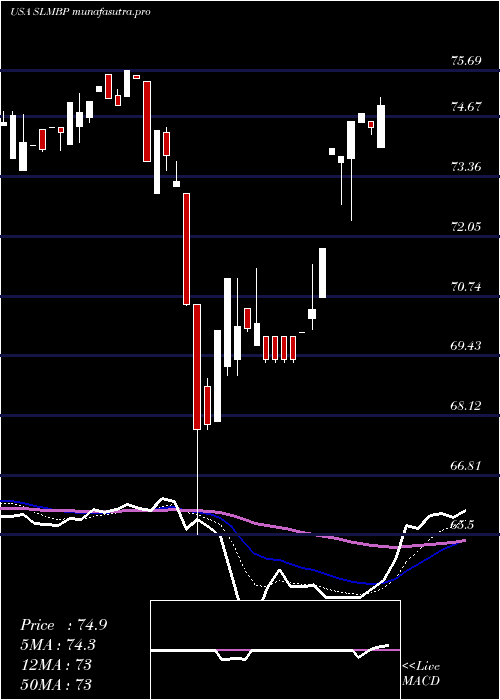Click the 69.43 price axis label
500x700 pixels.
tap(466, 346)
